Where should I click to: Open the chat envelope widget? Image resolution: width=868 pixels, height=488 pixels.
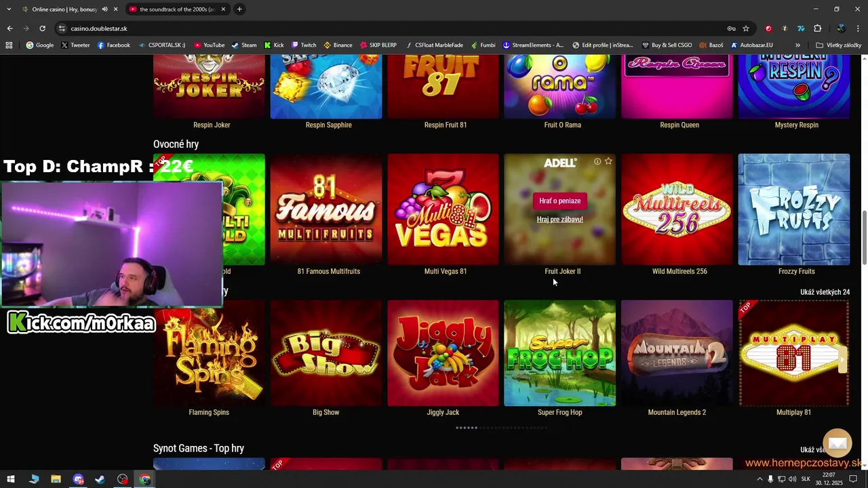coord(837,443)
